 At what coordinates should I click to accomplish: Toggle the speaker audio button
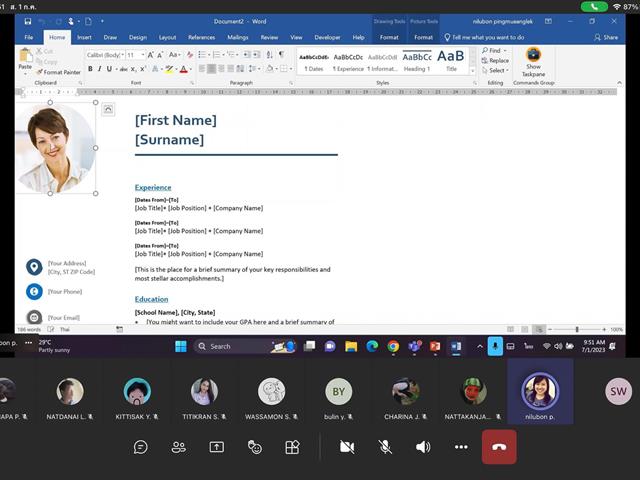pyautogui.click(x=423, y=447)
